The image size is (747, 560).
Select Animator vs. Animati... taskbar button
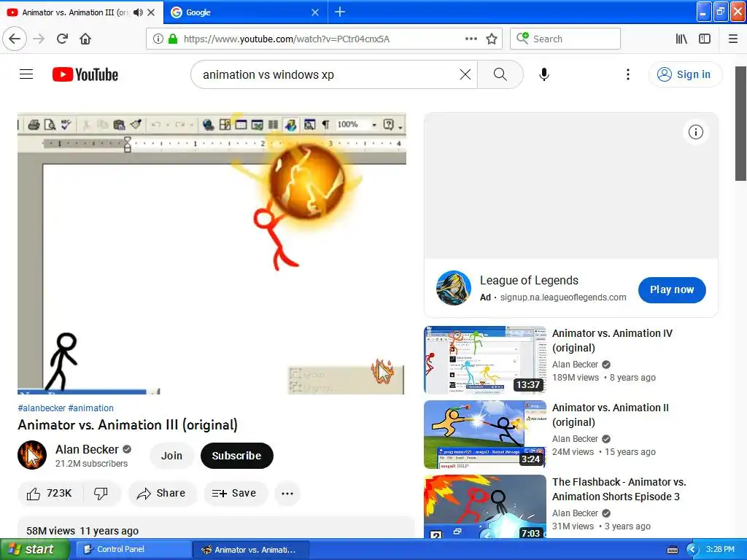pyautogui.click(x=251, y=550)
